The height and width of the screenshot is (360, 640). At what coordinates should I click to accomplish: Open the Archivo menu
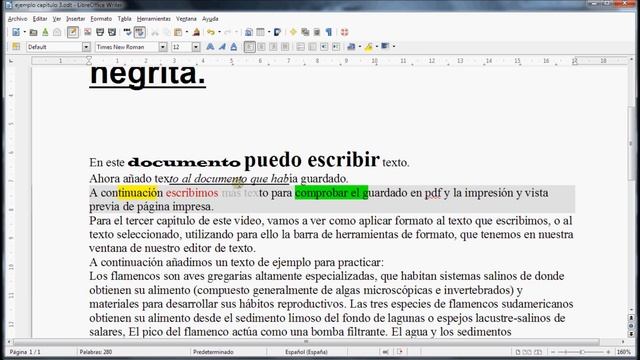coord(18,19)
